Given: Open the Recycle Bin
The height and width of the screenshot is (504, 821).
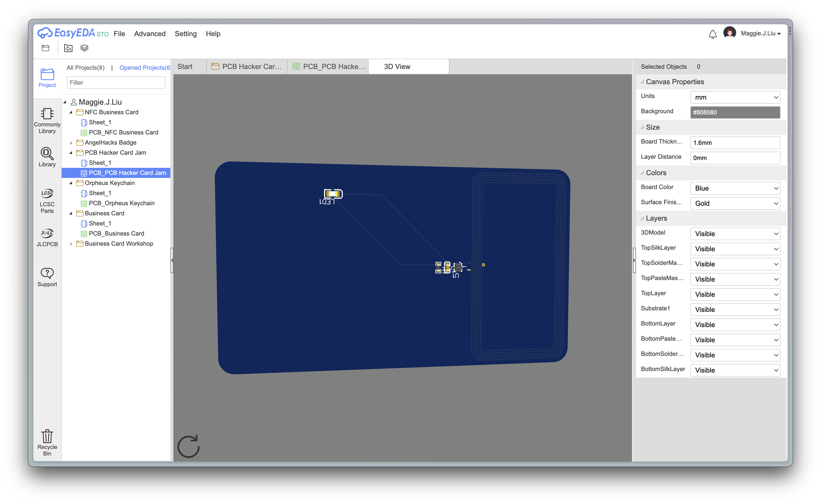Looking at the screenshot, I should click(x=47, y=442).
